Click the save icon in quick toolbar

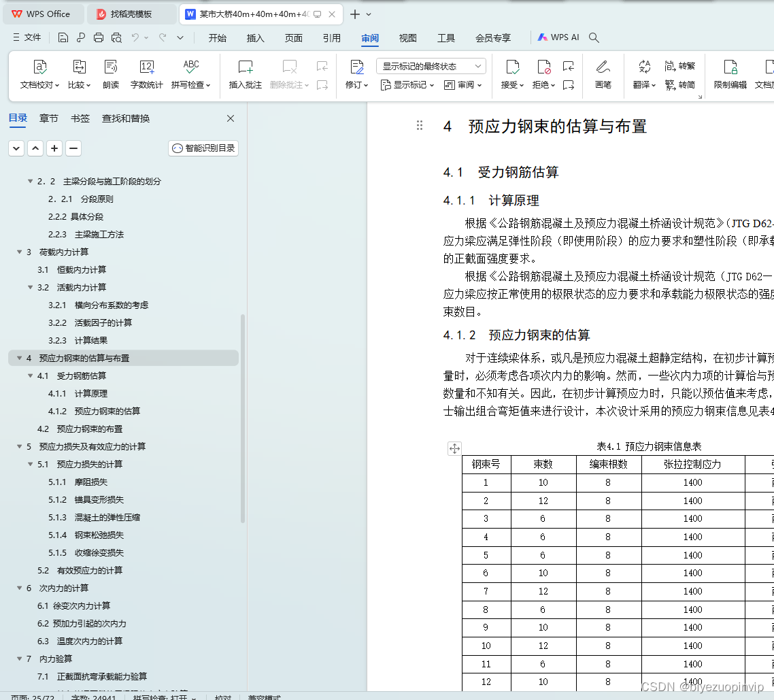point(63,37)
